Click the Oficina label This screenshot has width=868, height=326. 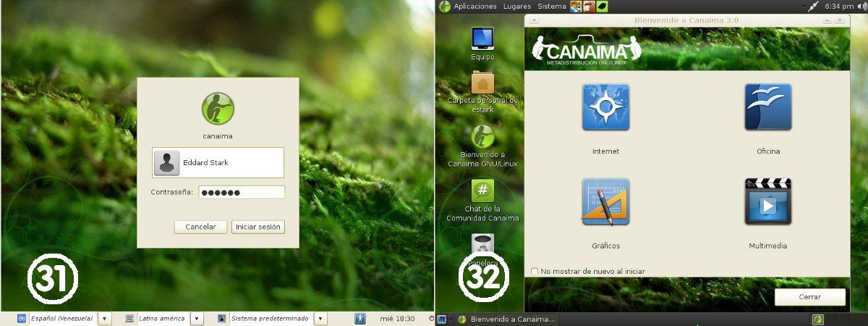click(768, 151)
